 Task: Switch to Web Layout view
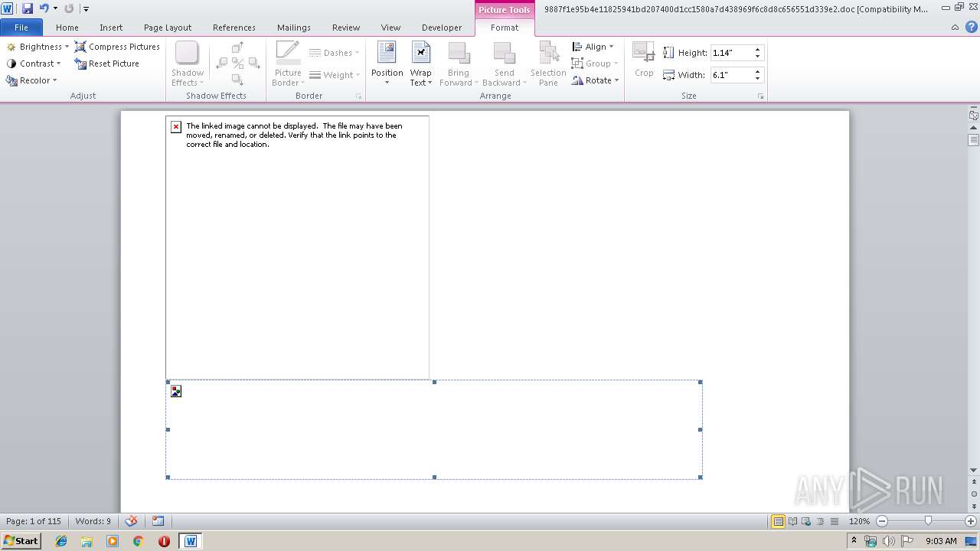(805, 521)
